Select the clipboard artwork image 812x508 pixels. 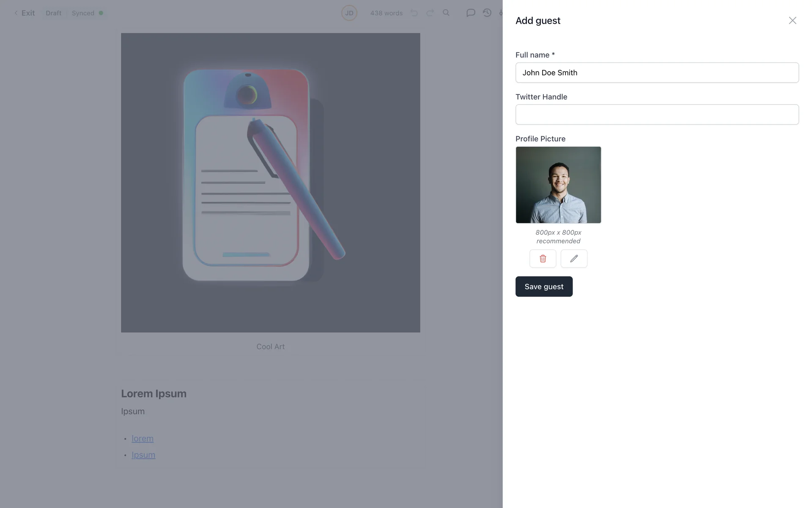(271, 183)
